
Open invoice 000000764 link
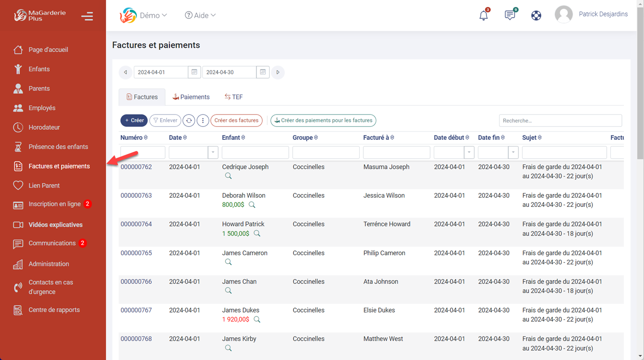pos(136,224)
